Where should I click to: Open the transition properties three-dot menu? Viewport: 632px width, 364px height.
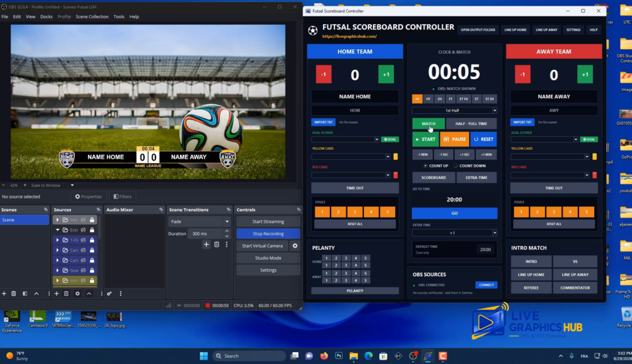click(226, 245)
